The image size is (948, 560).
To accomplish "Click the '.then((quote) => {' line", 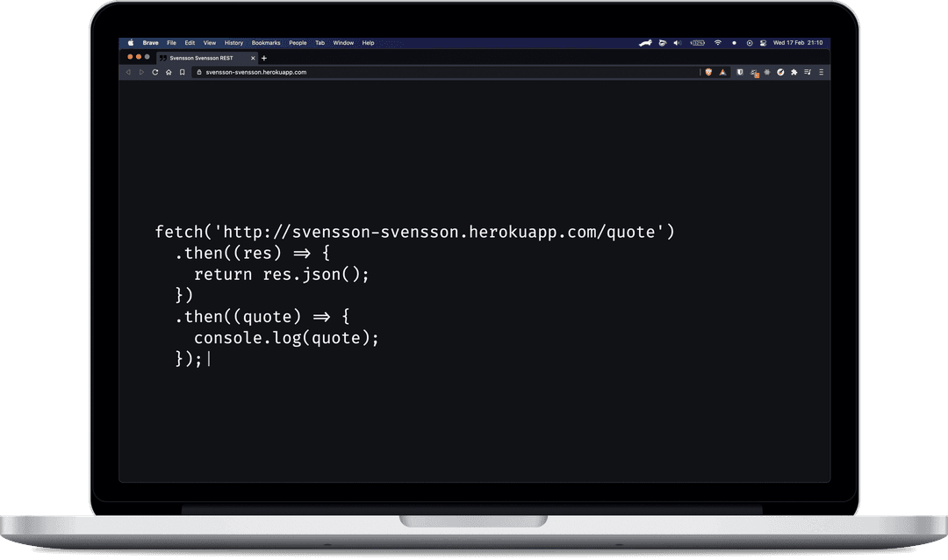I will [x=262, y=317].
